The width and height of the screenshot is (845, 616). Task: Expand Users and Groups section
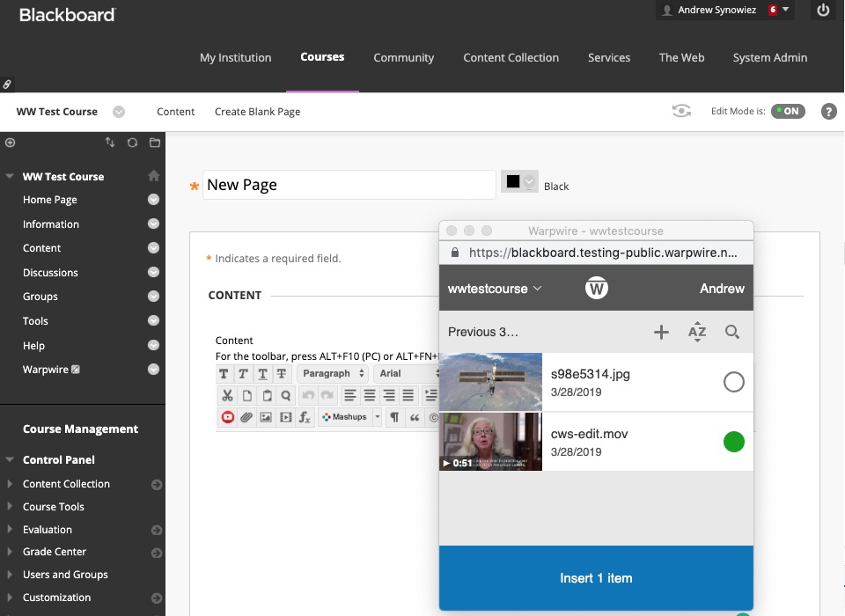[x=9, y=575]
